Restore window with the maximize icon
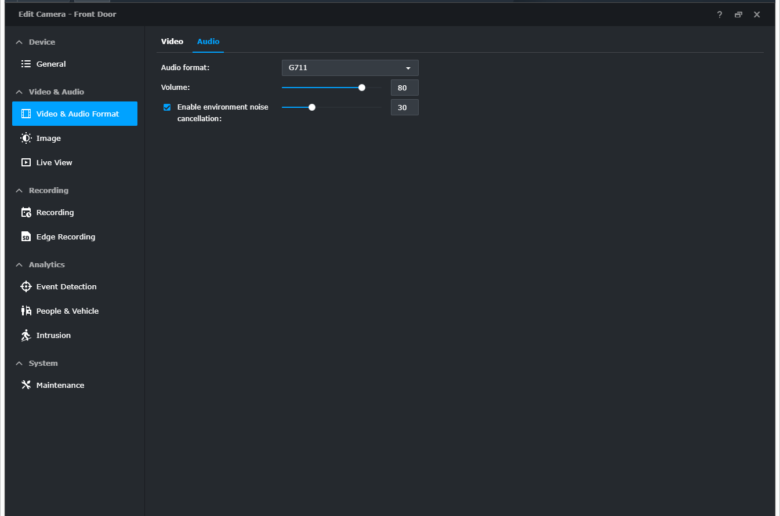The image size is (780, 516). point(738,14)
